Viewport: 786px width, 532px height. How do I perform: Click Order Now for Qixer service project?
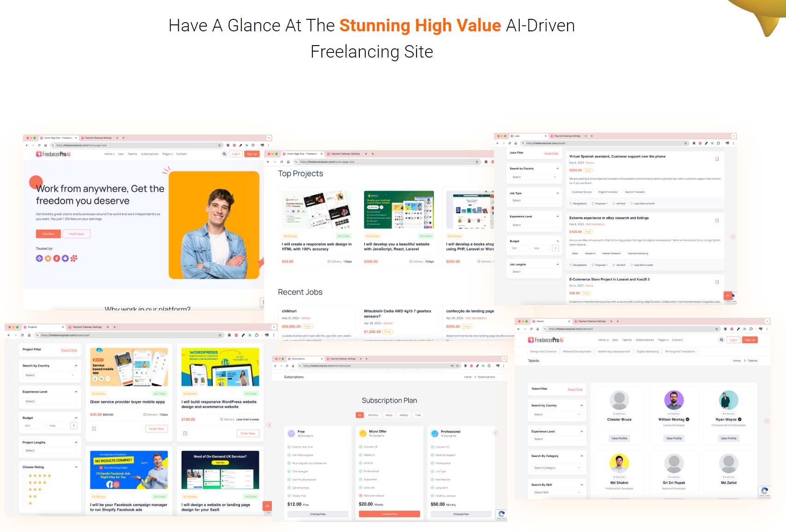pos(157,429)
